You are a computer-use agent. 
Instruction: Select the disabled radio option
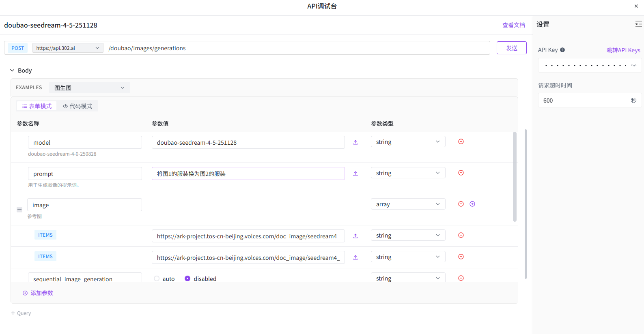[187, 278]
